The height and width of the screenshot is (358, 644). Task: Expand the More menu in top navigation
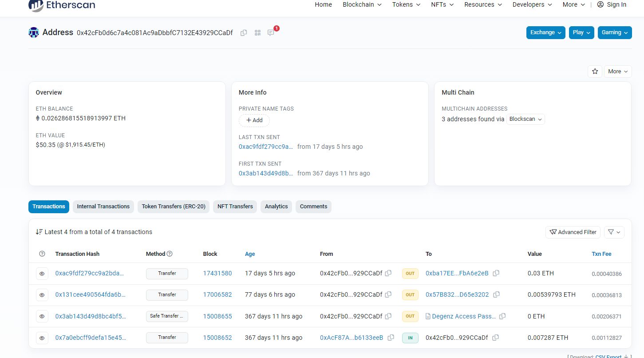pyautogui.click(x=574, y=4)
